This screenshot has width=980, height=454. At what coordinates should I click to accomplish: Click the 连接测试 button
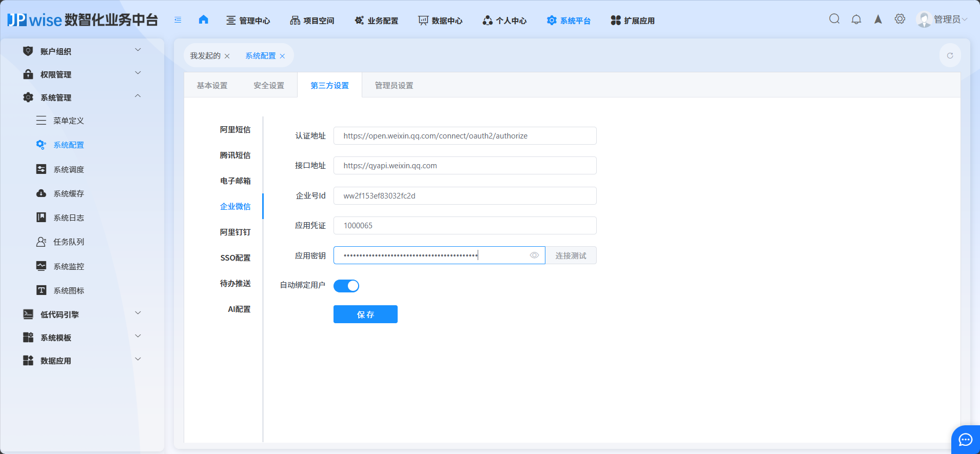571,255
